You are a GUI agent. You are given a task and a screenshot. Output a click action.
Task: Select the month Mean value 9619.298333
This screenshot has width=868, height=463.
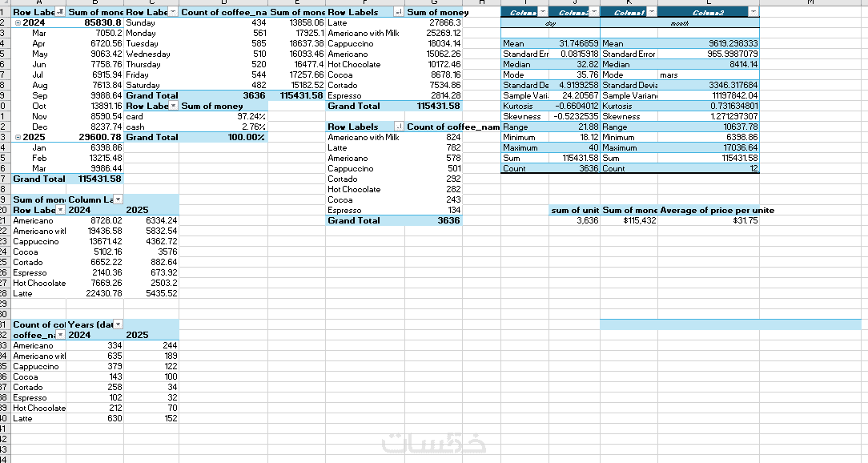click(x=709, y=43)
